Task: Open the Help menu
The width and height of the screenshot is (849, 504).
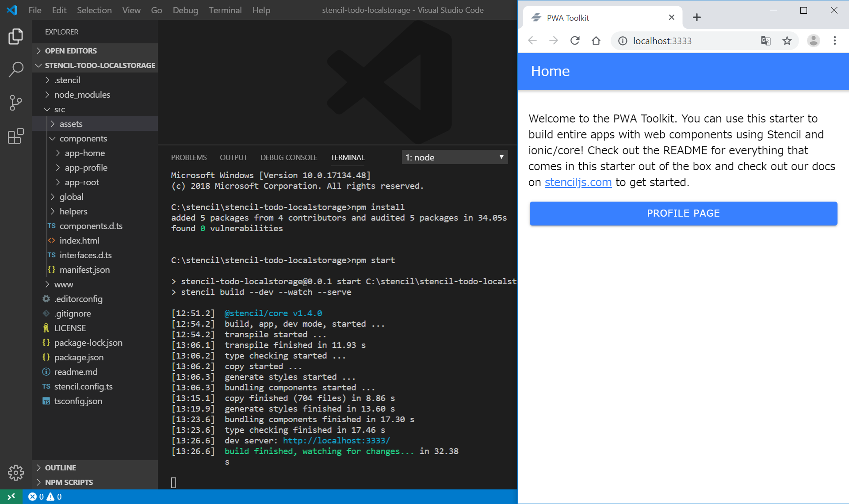Action: (x=261, y=10)
